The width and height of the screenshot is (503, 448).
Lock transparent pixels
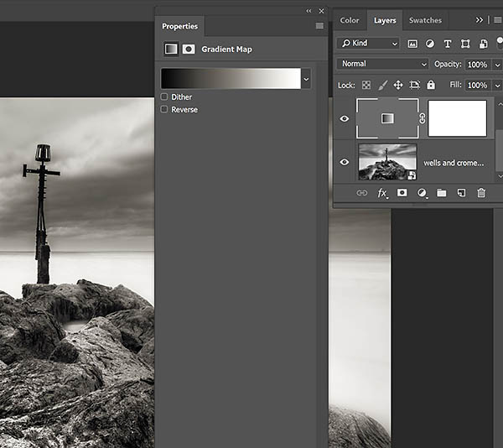point(366,85)
